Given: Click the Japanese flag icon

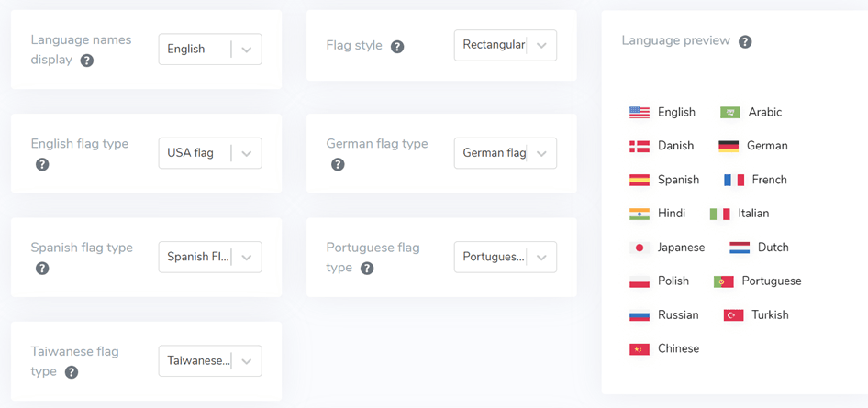Looking at the screenshot, I should [x=640, y=248].
